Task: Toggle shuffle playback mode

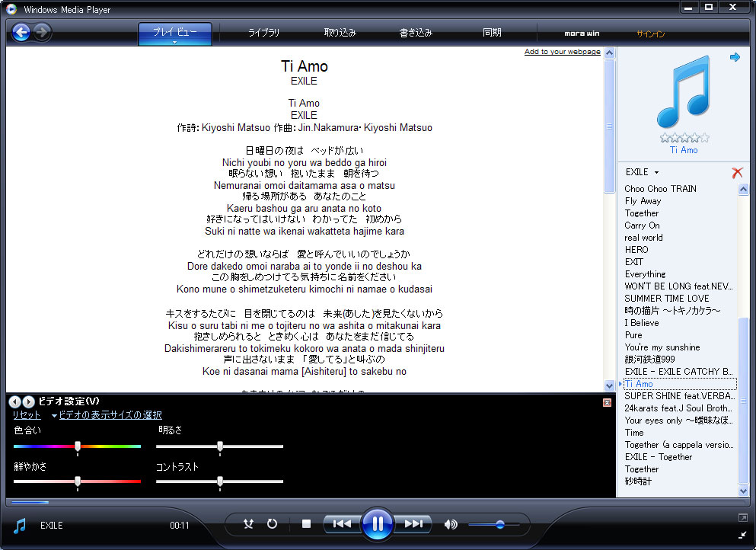Action: 248,524
